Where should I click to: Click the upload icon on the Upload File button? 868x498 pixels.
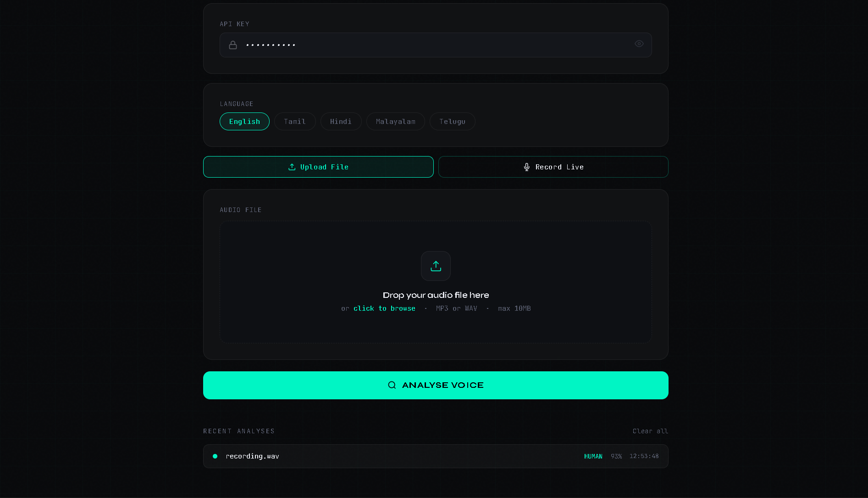click(x=292, y=167)
